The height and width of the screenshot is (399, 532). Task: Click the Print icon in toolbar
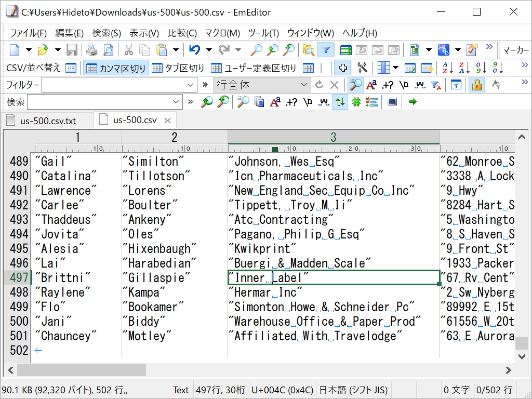[x=92, y=50]
